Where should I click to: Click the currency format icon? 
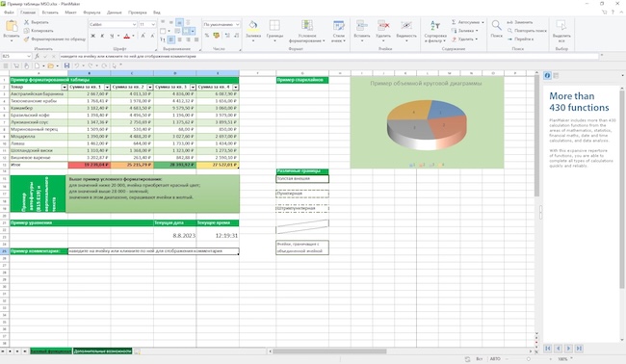pyautogui.click(x=217, y=36)
